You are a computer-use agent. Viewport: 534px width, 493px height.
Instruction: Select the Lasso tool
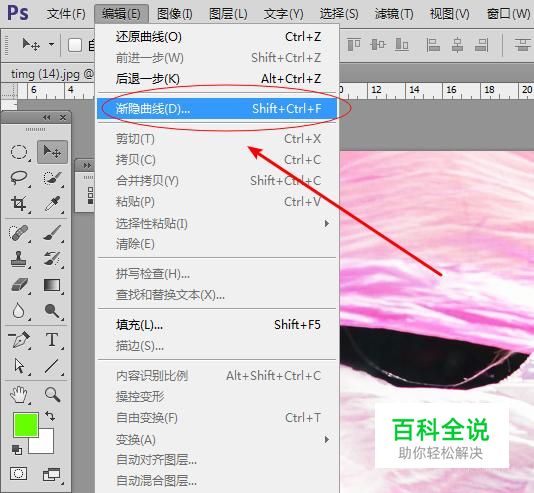pos(19,178)
